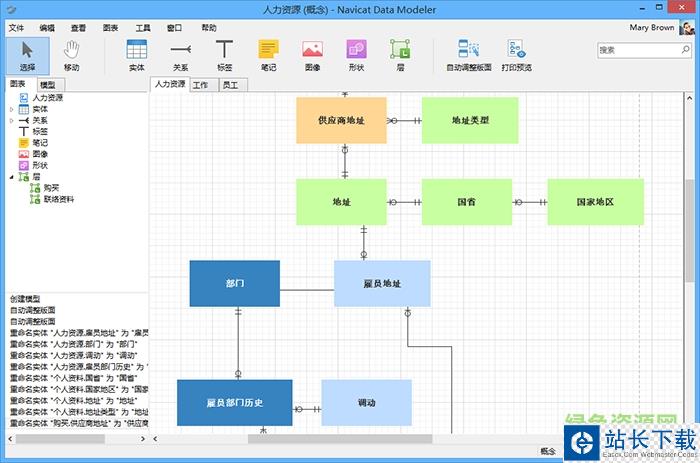Image resolution: width=700 pixels, height=463 pixels.
Task: Open 打印预览 print preview
Action: click(517, 56)
